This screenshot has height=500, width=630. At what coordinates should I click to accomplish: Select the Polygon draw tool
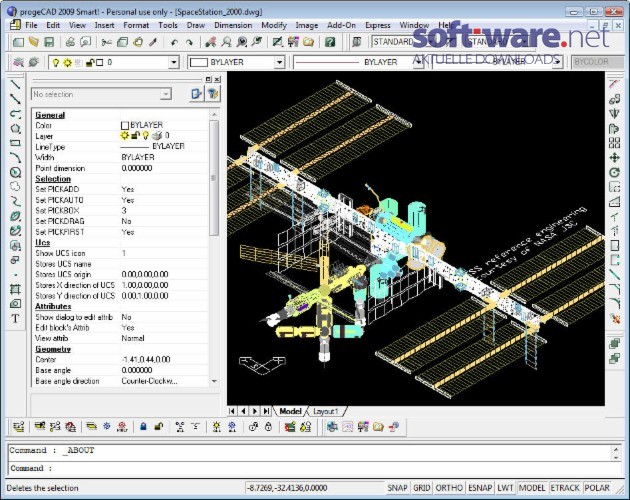pyautogui.click(x=15, y=129)
